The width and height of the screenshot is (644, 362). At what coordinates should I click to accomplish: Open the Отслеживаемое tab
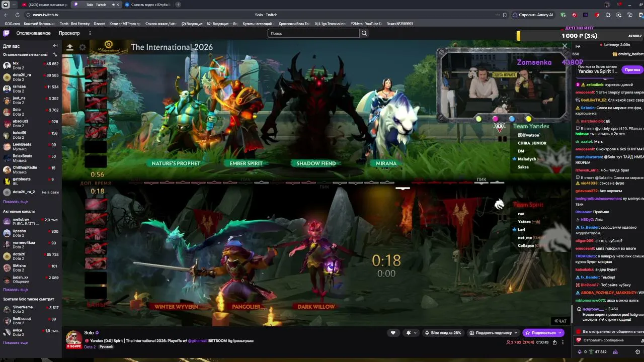[33, 33]
